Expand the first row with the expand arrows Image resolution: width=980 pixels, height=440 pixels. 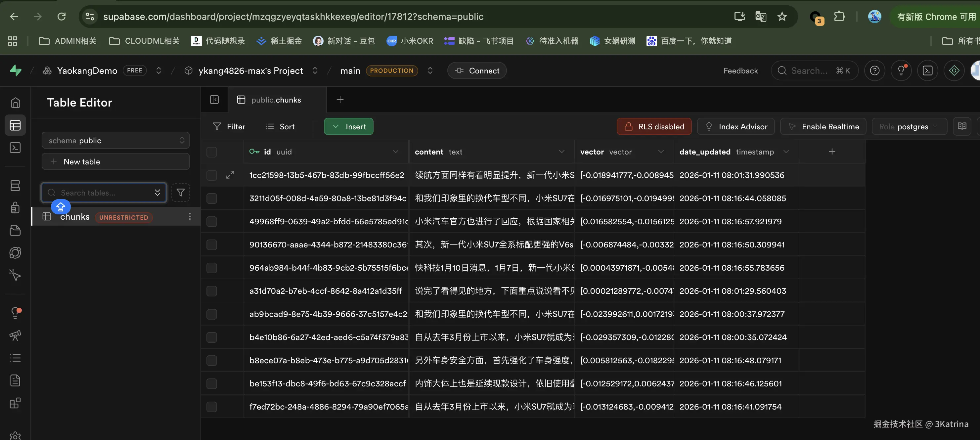(x=230, y=175)
